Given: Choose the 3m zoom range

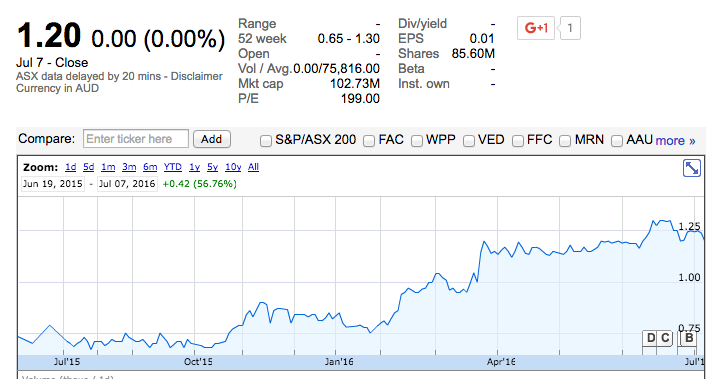Looking at the screenshot, I should 129,167.
